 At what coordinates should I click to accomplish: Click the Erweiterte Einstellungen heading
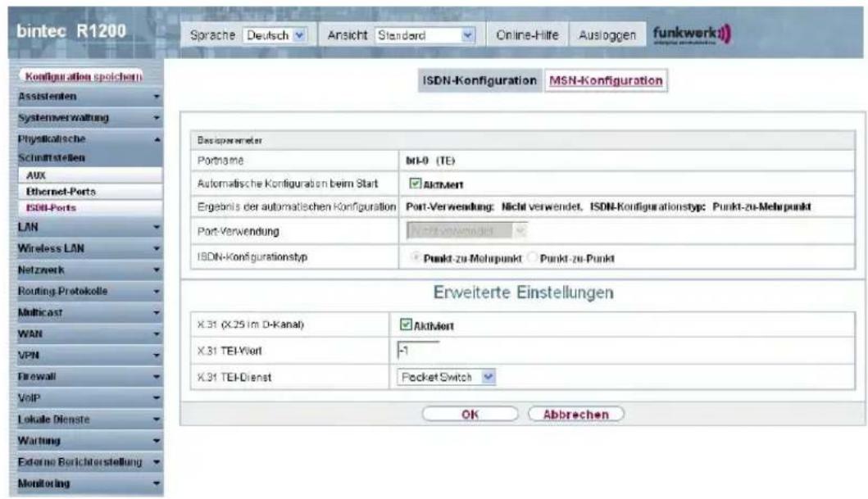523,292
